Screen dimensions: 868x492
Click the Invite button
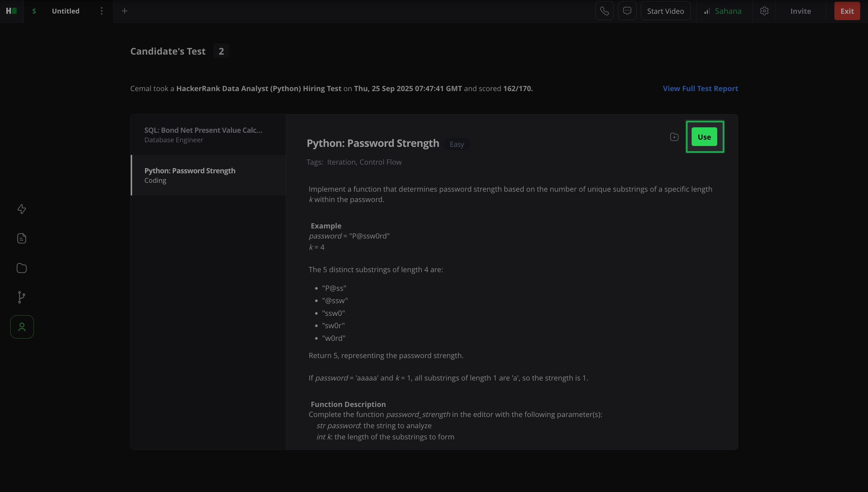(x=801, y=11)
